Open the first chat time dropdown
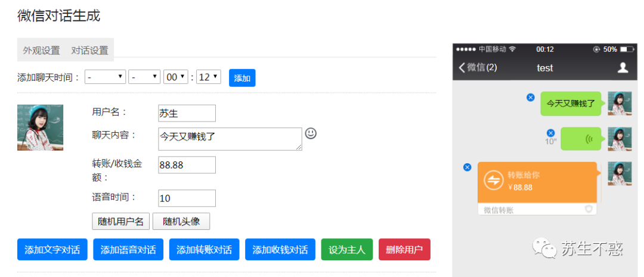The width and height of the screenshot is (644, 277). click(105, 77)
